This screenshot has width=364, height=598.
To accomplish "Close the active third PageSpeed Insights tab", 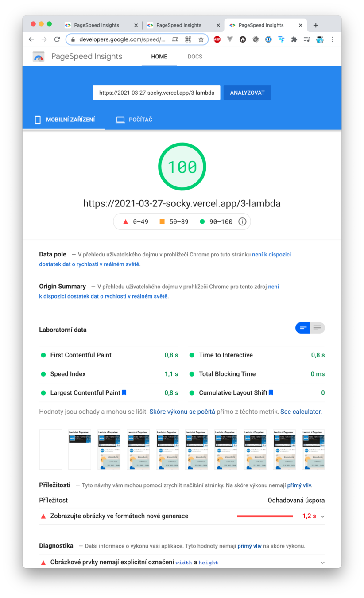I will click(301, 25).
